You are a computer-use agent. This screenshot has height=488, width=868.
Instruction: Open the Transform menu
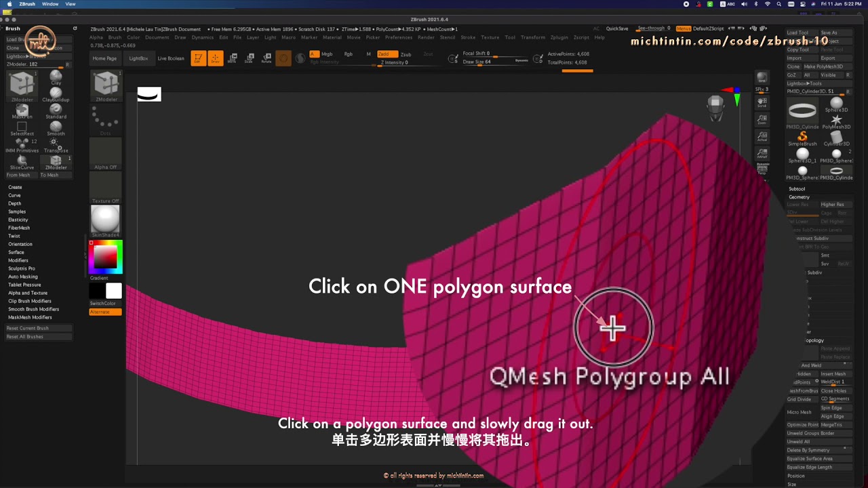coord(533,37)
